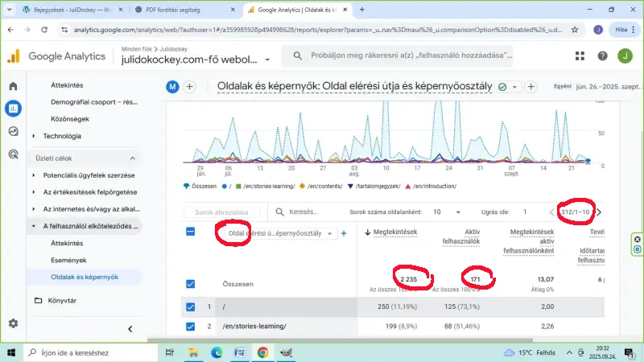Expand the Technológia tree section
The width and height of the screenshot is (644, 362).
coord(33,137)
